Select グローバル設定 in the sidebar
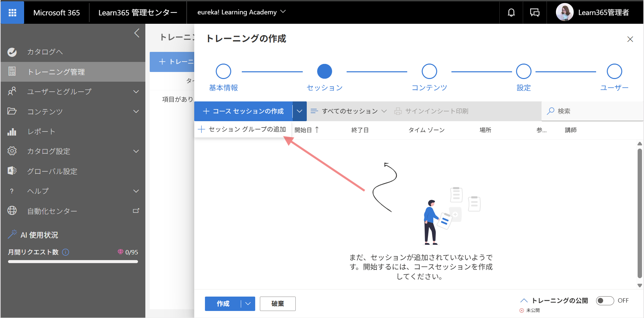The height and width of the screenshot is (318, 644). [x=73, y=171]
